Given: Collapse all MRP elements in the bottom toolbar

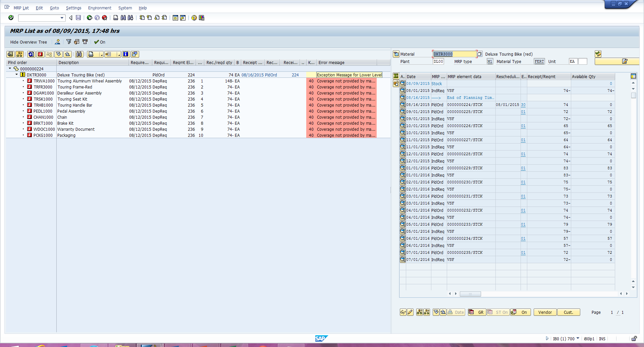Looking at the screenshot, I should tap(443, 312).
